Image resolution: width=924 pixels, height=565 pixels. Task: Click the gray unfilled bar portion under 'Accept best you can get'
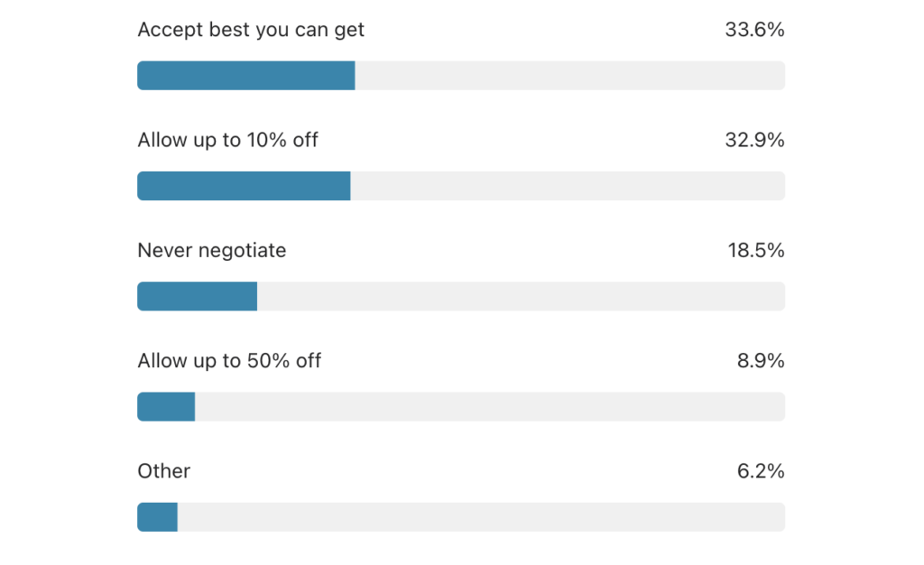570,76
